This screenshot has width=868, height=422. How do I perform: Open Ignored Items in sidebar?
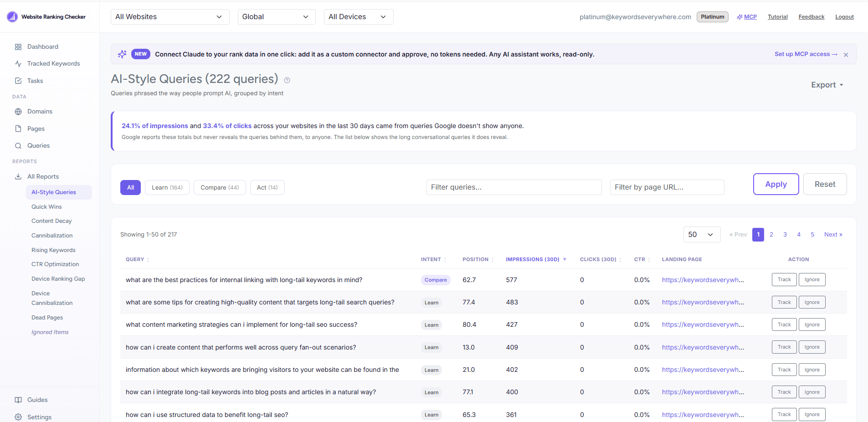50,332
